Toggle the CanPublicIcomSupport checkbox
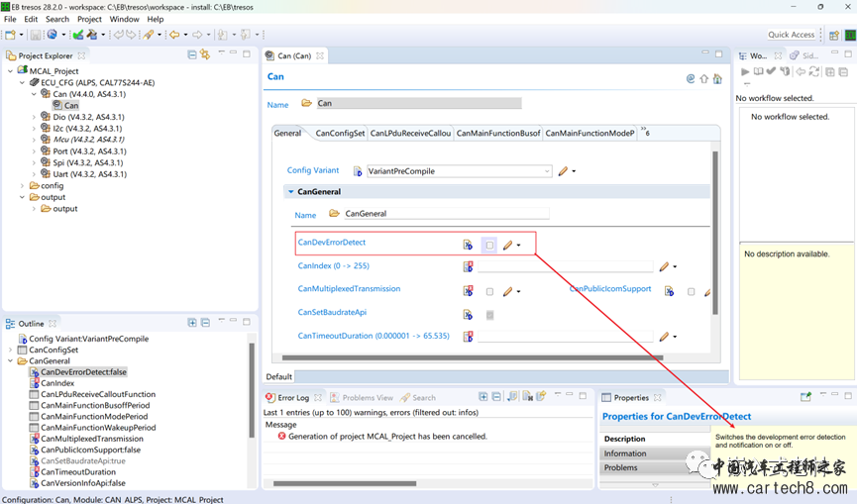Screen dimensions: 857x504 tap(692, 292)
